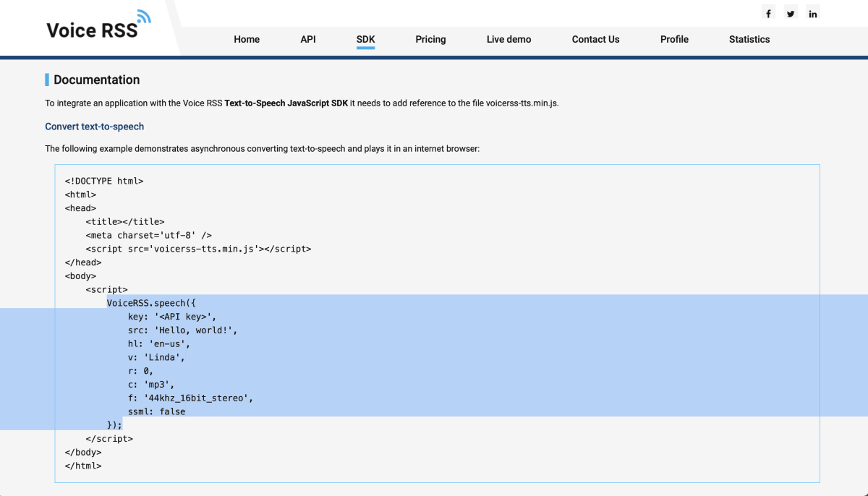The width and height of the screenshot is (868, 496).
Task: Click the c: 'mp3' line
Action: click(151, 384)
